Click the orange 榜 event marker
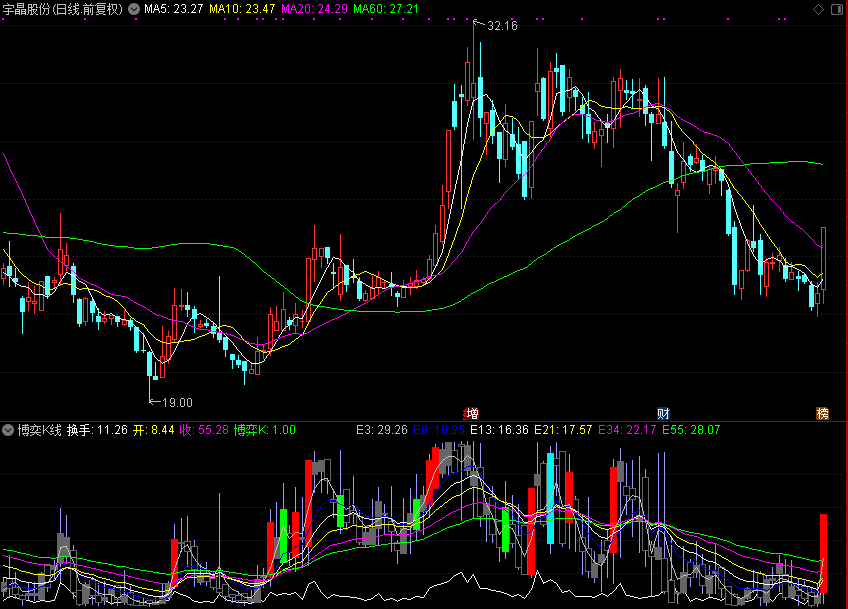 click(x=822, y=414)
